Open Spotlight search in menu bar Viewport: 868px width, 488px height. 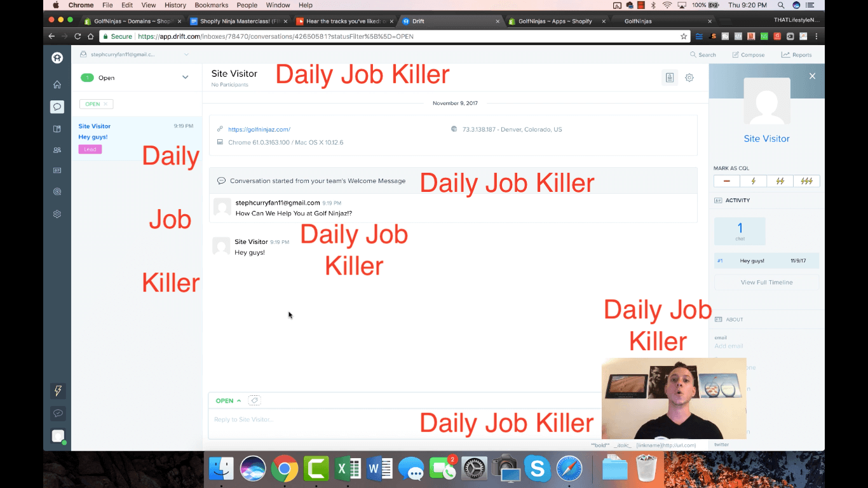781,5
